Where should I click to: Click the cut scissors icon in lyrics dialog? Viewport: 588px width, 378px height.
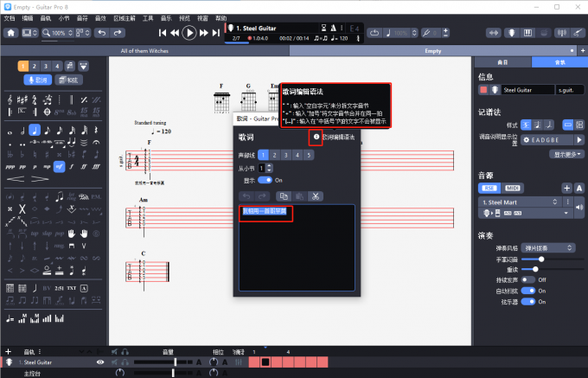316,195
